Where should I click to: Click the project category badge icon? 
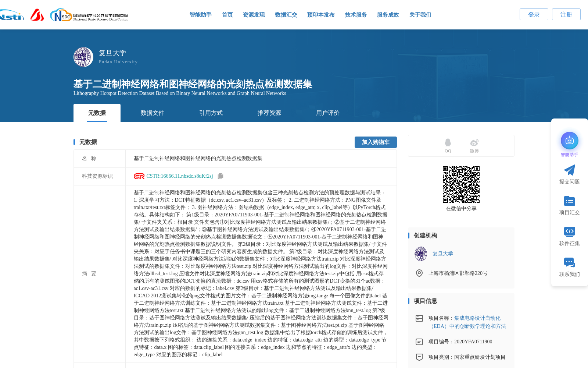pyautogui.click(x=419, y=357)
